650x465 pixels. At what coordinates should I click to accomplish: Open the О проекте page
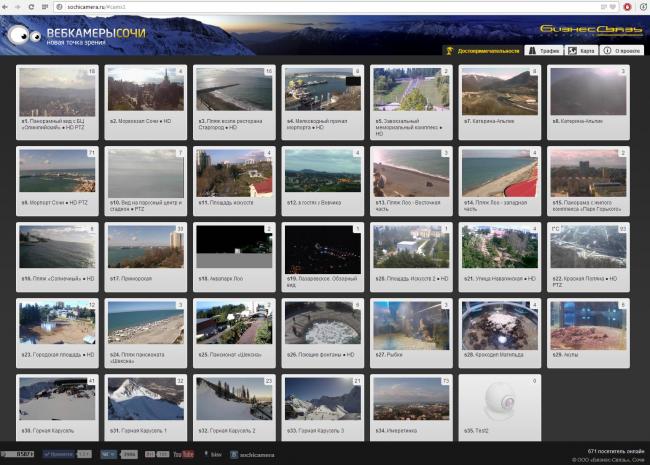pos(622,51)
